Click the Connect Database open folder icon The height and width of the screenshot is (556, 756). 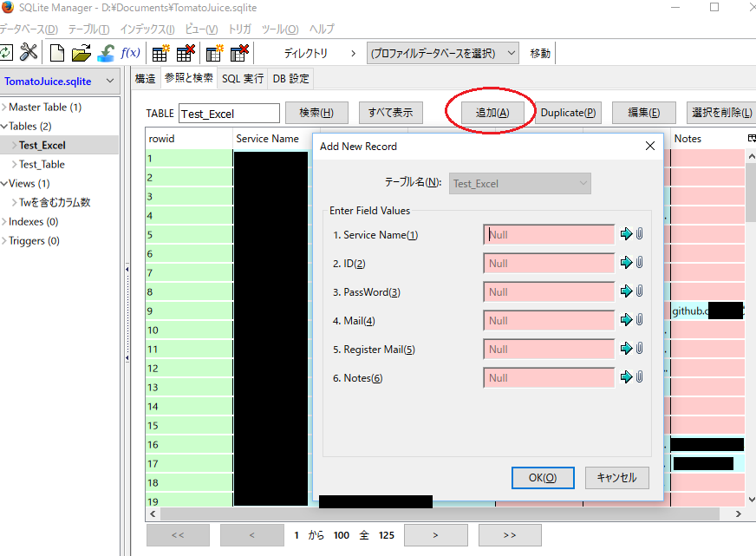pyautogui.click(x=81, y=53)
